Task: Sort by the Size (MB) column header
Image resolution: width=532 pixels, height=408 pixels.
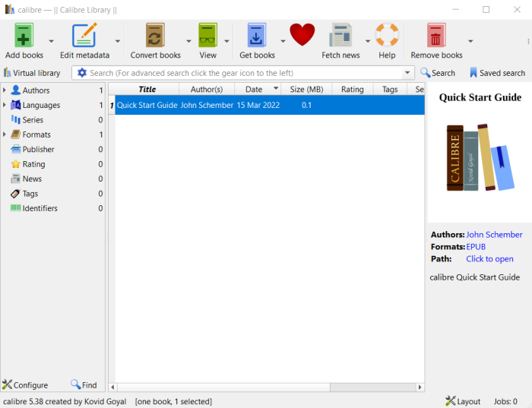Action: tap(306, 89)
